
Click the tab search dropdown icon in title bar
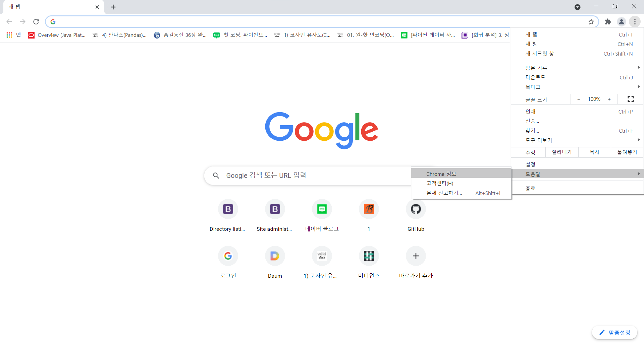(577, 7)
